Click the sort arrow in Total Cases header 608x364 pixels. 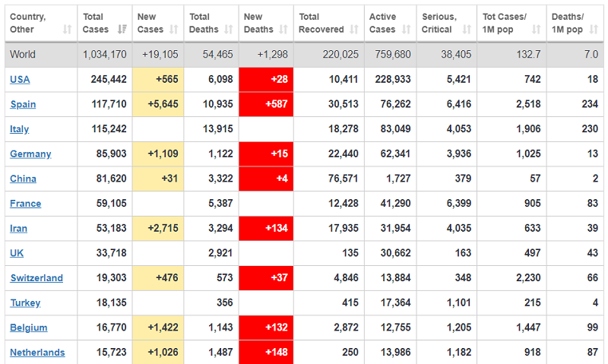tap(122, 30)
